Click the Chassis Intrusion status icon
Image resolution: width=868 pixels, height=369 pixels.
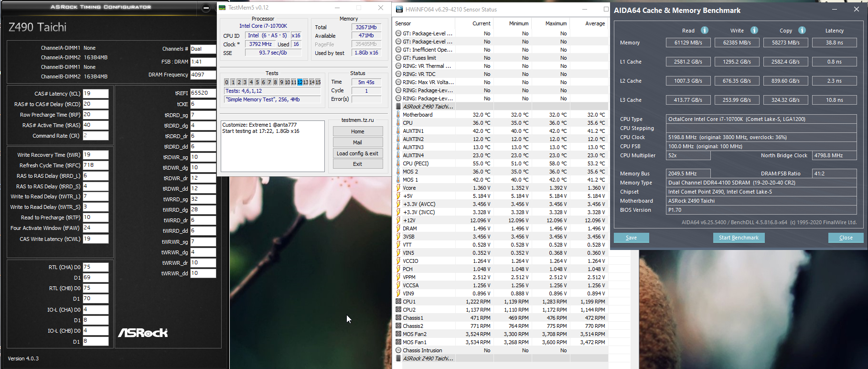point(398,350)
